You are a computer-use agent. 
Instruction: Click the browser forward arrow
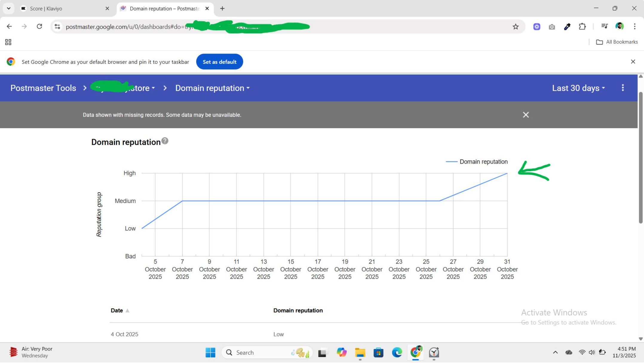[24, 27]
